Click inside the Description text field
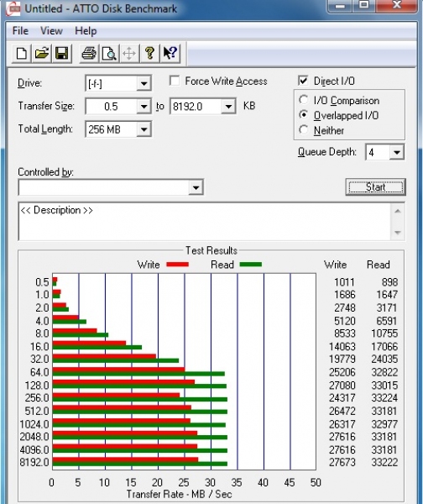The height and width of the screenshot is (504, 423). pyautogui.click(x=205, y=222)
